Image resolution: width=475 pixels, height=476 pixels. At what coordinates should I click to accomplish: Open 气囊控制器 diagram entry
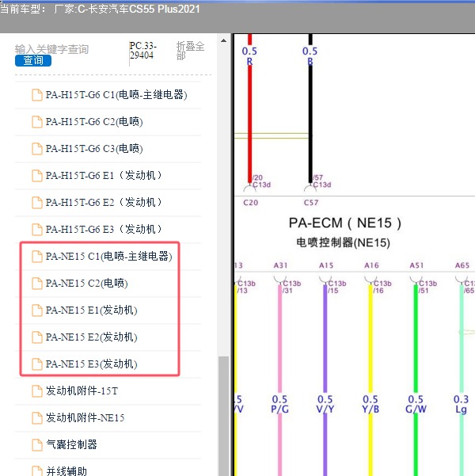tap(71, 444)
